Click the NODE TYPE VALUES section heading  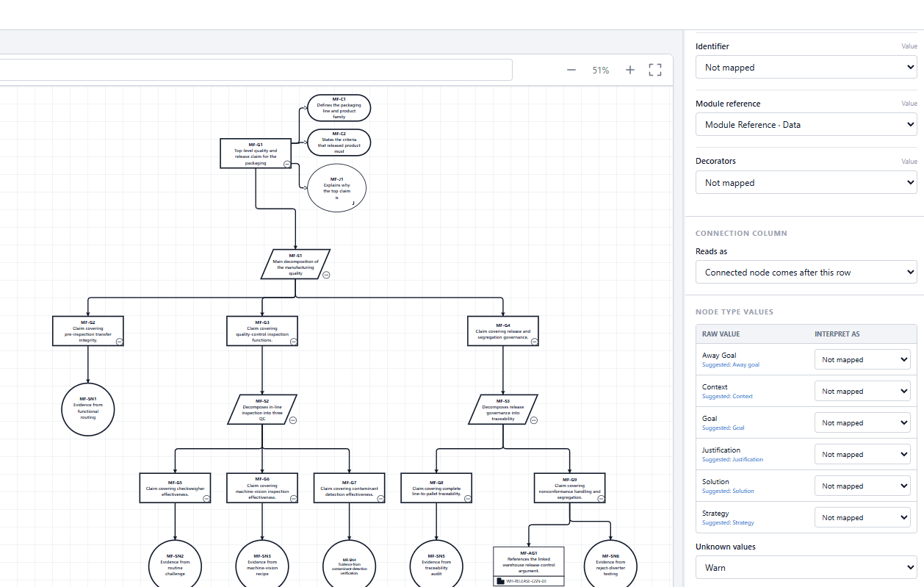tap(734, 312)
